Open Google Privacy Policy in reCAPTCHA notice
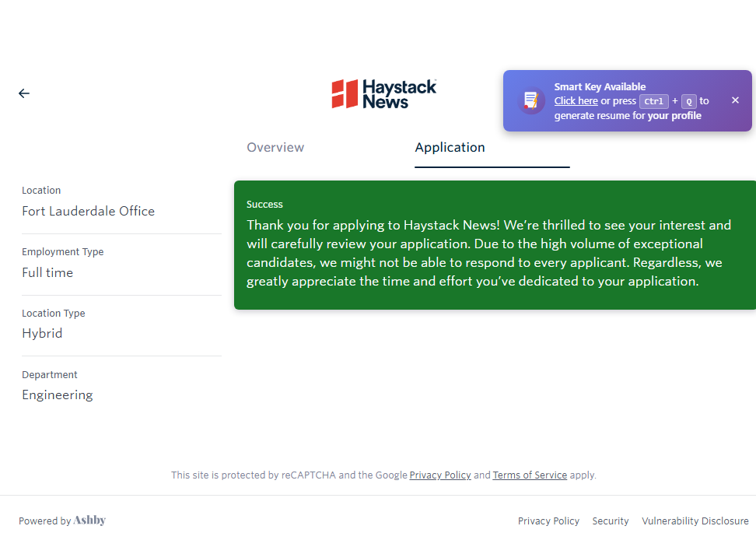This screenshot has width=756, height=547. click(x=440, y=475)
